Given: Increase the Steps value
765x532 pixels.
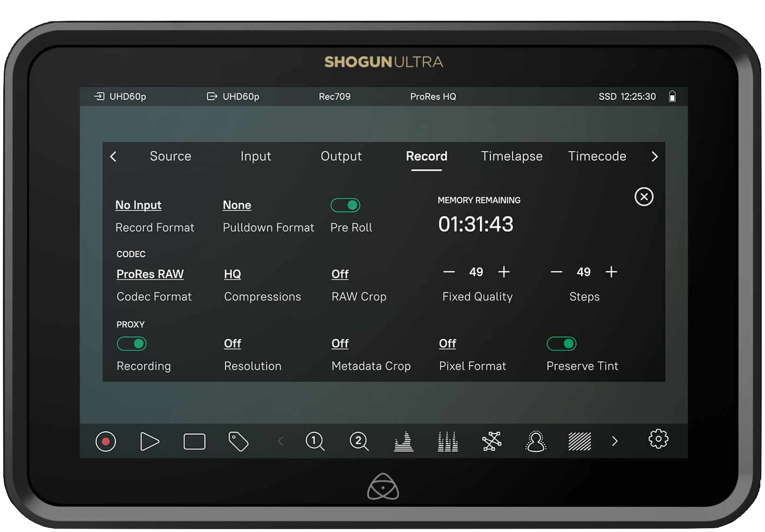Looking at the screenshot, I should tap(611, 272).
